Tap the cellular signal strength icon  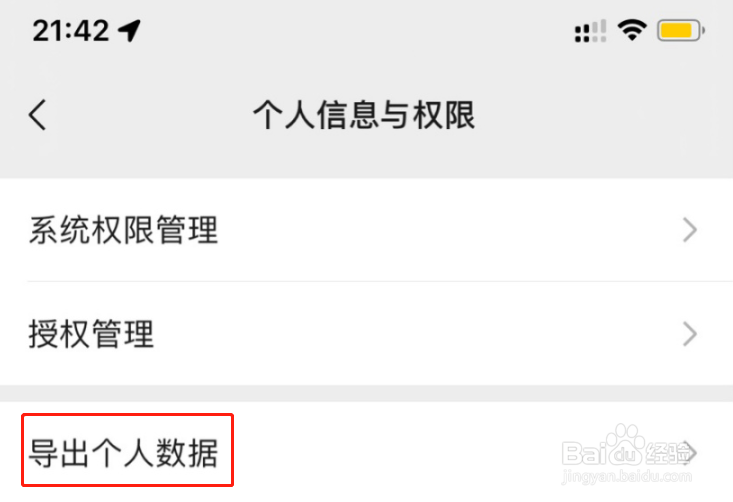coord(590,31)
